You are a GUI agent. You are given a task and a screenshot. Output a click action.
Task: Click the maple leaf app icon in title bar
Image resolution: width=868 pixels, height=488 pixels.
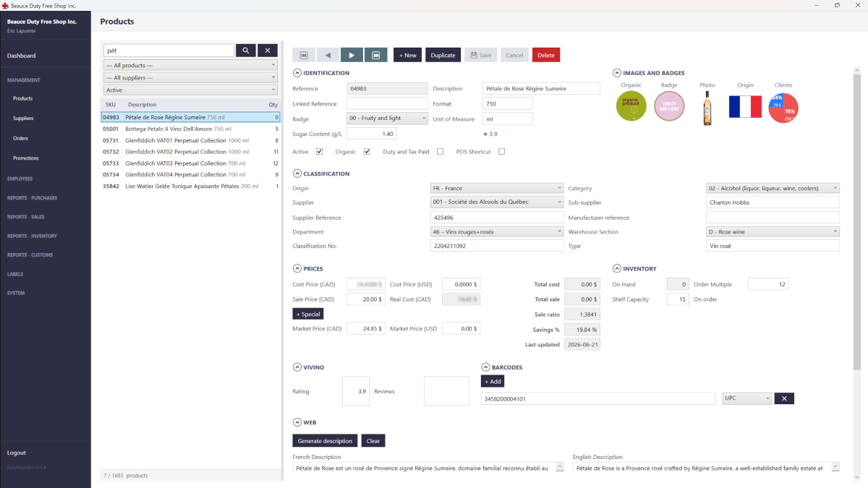pos(4,5)
